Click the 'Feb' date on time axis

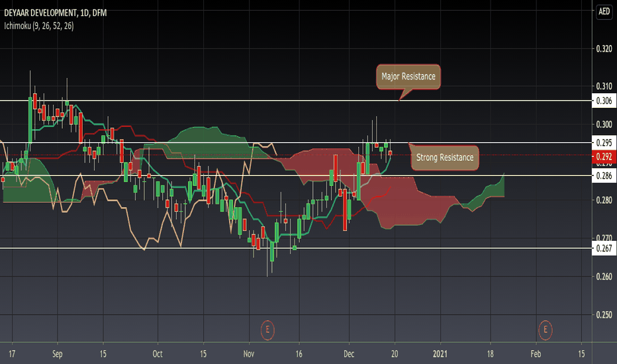tap(536, 354)
